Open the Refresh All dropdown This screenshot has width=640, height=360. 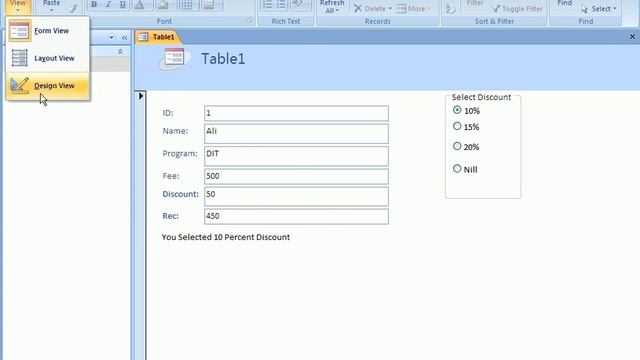point(332,7)
